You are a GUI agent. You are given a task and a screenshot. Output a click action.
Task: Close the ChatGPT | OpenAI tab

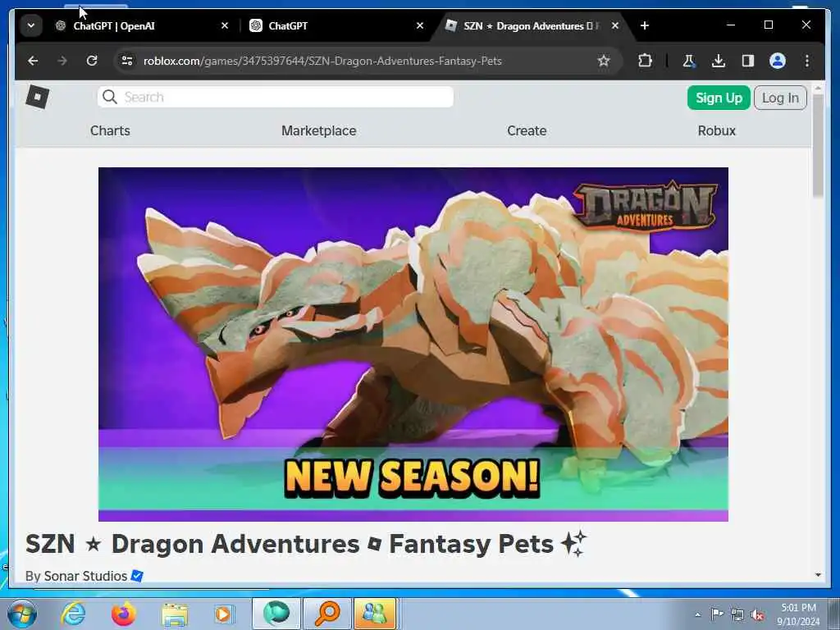click(225, 25)
